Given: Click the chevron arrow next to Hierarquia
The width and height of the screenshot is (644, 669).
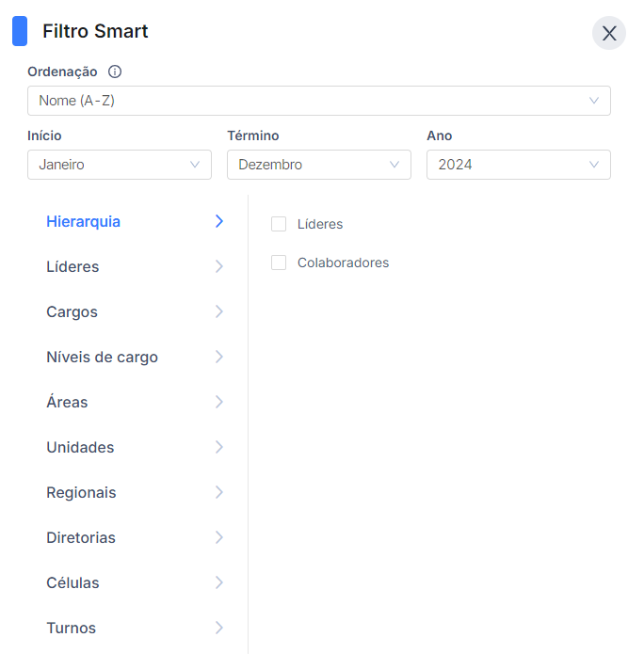Looking at the screenshot, I should [x=219, y=221].
